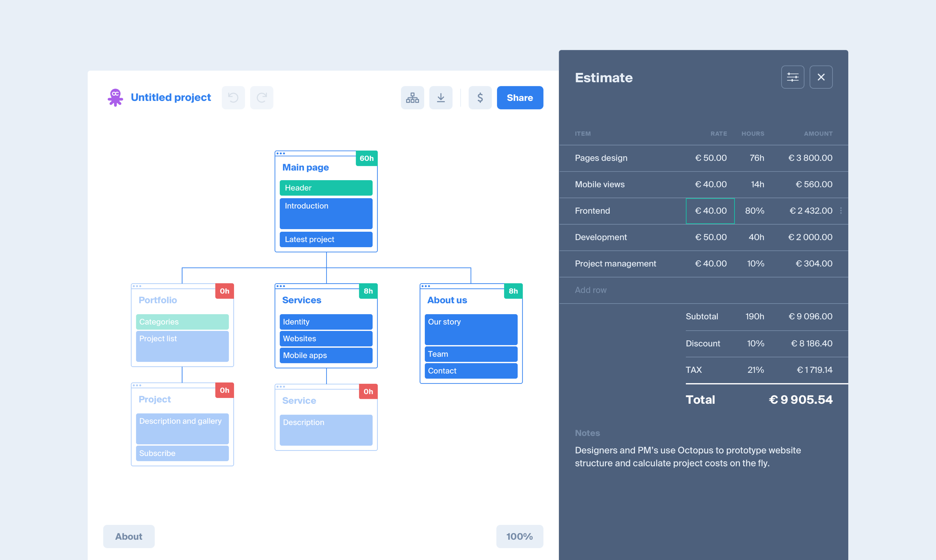
Task: Toggle the dollar estimate icon
Action: pyautogui.click(x=480, y=98)
